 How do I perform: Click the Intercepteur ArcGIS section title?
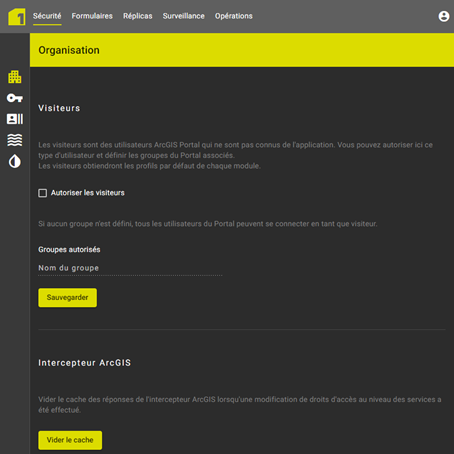85,363
